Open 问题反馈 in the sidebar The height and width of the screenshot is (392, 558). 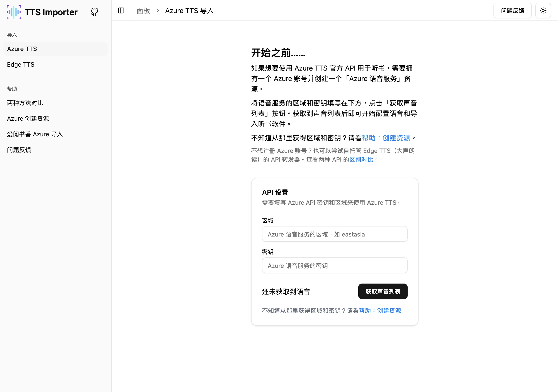pyautogui.click(x=55, y=150)
